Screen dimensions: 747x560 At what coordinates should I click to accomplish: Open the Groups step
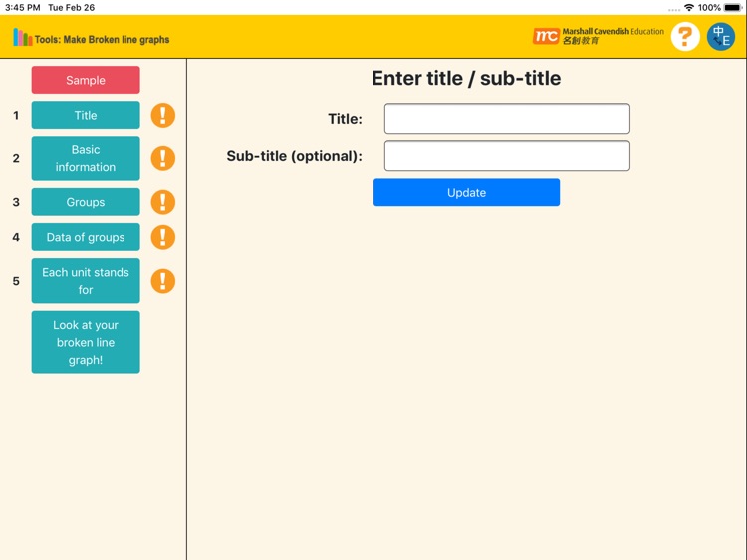click(x=86, y=202)
